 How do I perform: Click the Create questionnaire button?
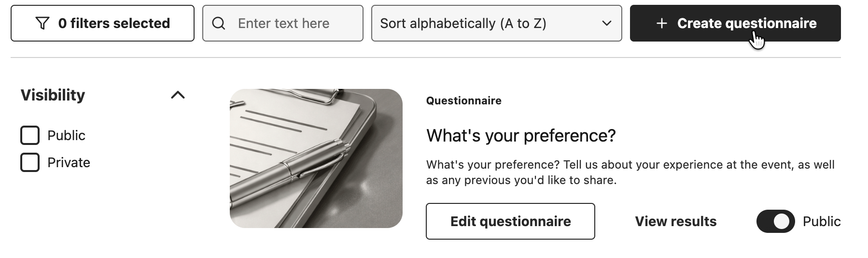[735, 23]
